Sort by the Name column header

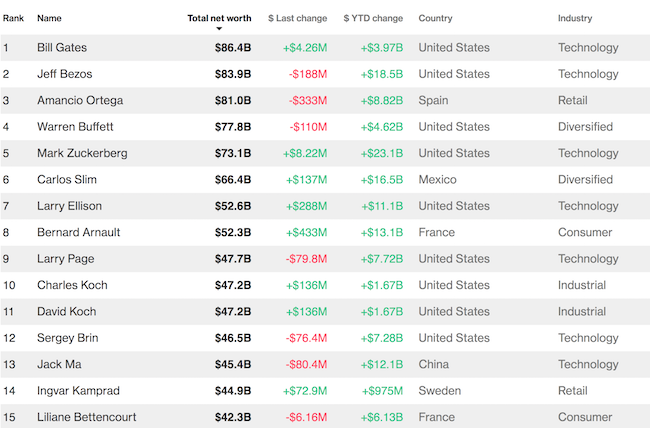tap(49, 18)
